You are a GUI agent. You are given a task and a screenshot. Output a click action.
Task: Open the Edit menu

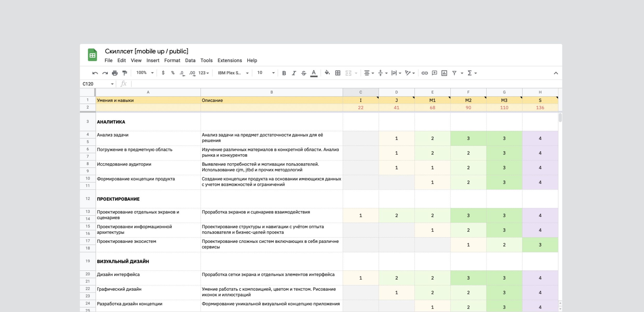pos(122,60)
